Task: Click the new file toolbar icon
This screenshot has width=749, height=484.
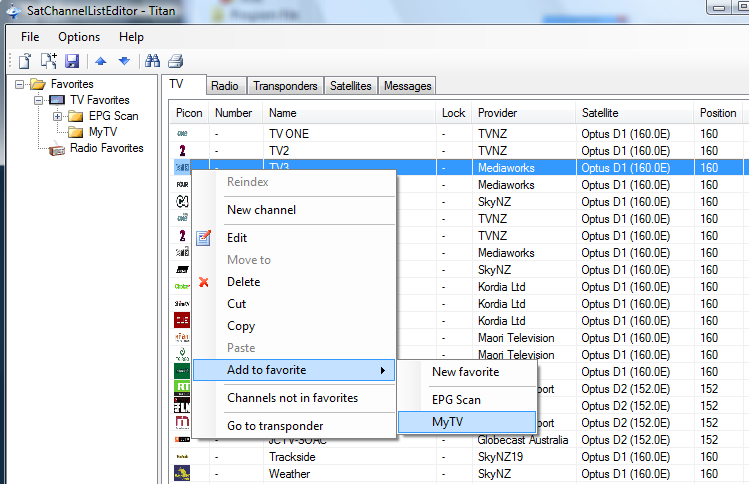Action: pos(25,61)
